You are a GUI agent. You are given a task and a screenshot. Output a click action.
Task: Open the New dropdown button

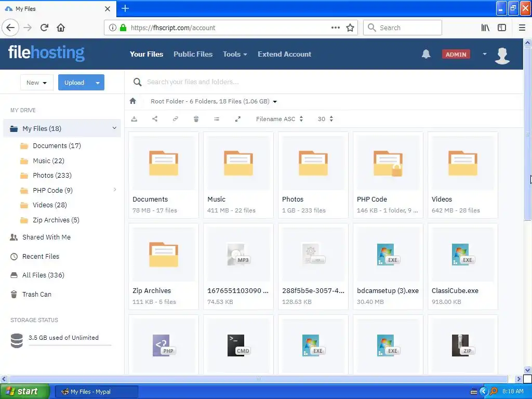click(x=37, y=83)
